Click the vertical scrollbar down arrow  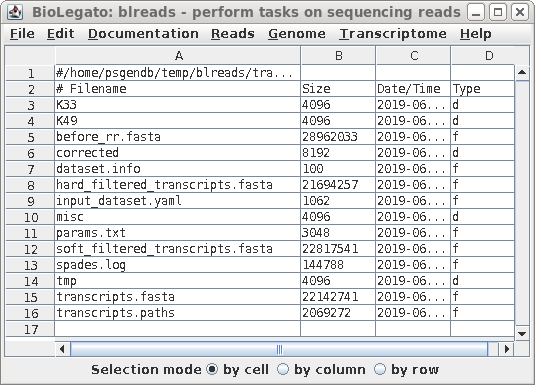pos(522,333)
